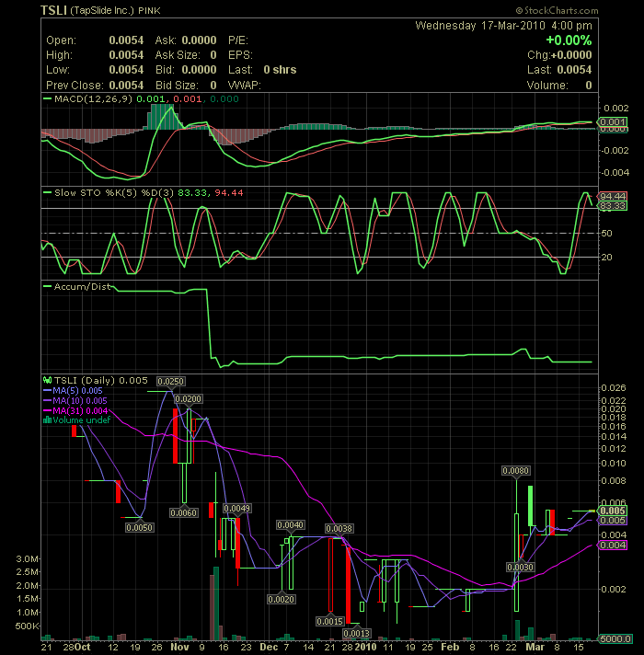644x655 pixels.
Task: Click the Volume: 0 reading
Action: (559, 86)
